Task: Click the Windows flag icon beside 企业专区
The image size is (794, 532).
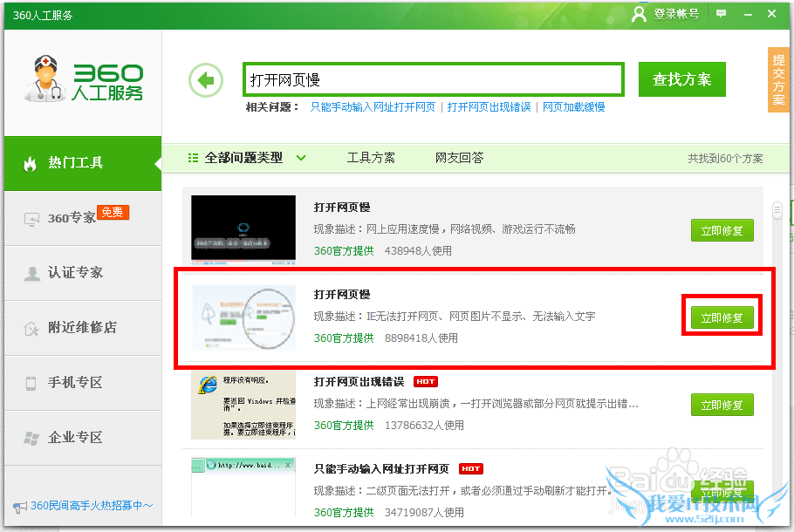Action: tap(31, 438)
